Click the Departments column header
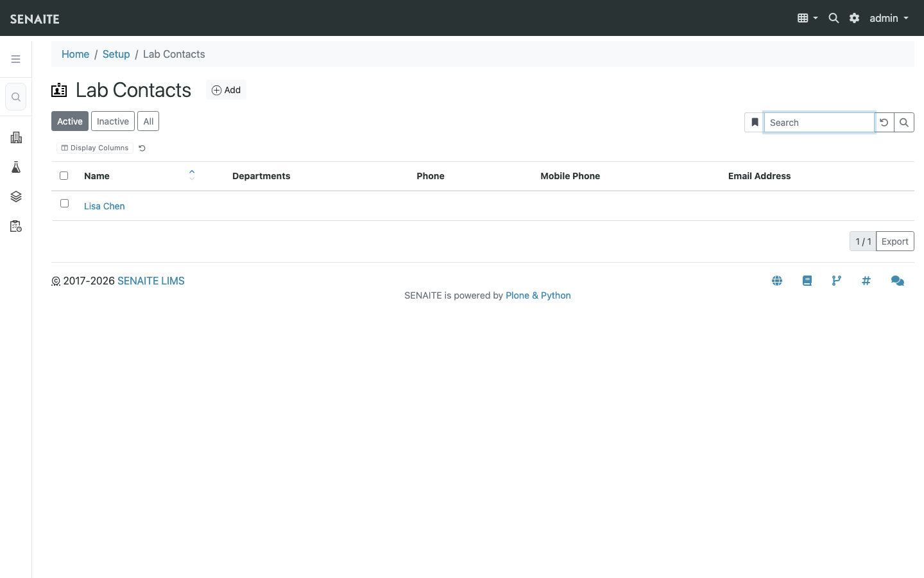This screenshot has height=578, width=924. pyautogui.click(x=261, y=176)
